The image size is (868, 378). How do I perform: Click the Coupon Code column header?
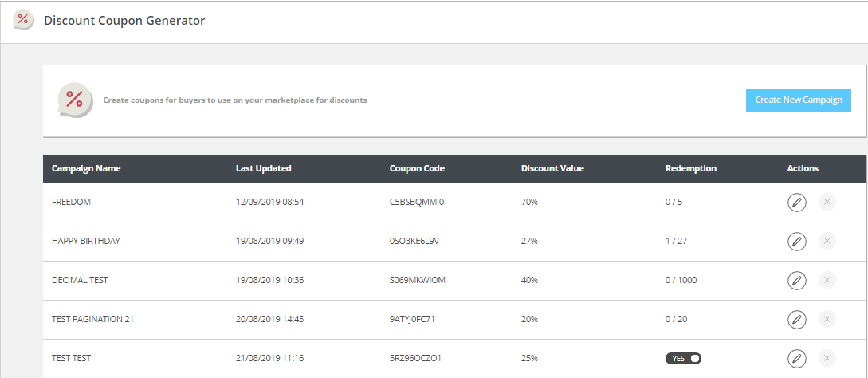(x=417, y=168)
